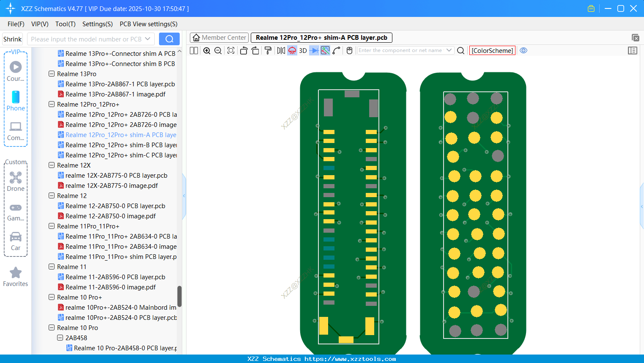Image resolution: width=644 pixels, height=363 pixels.
Task: Toggle the component highlight tool
Action: pyautogui.click(x=292, y=50)
